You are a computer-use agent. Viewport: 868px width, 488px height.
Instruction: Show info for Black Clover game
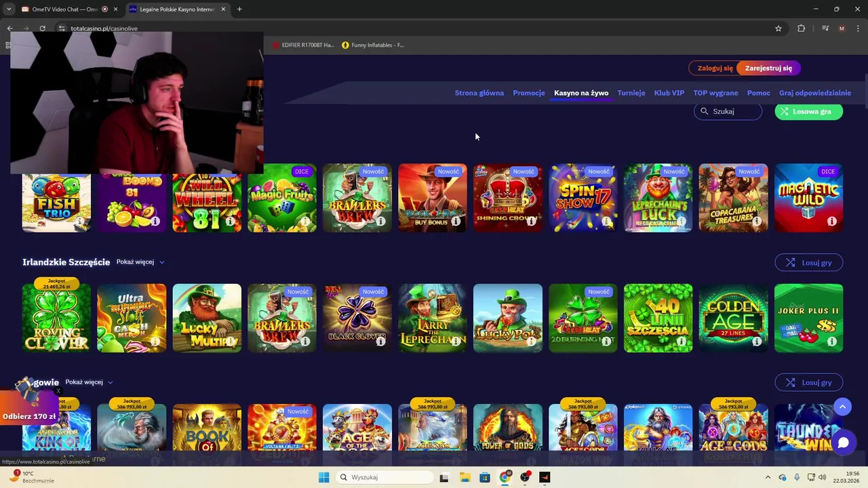[x=380, y=341]
